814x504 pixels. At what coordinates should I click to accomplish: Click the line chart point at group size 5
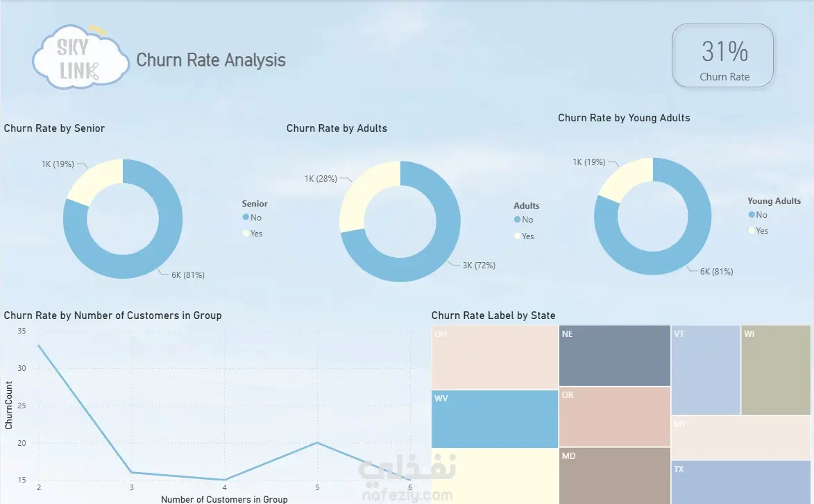click(317, 442)
